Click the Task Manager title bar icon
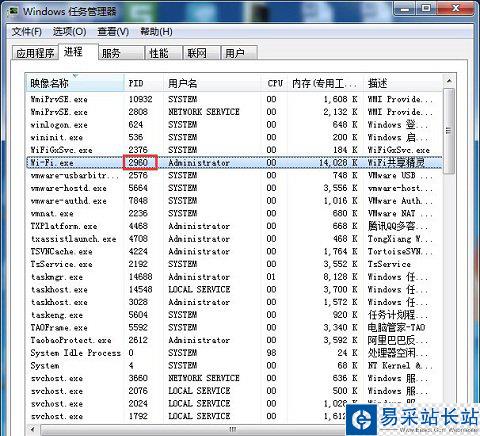This screenshot has height=436, width=480. 13,11
